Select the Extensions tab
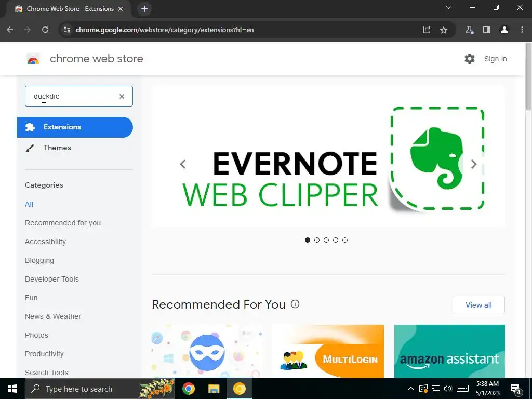This screenshot has width=532, height=399. [x=75, y=127]
